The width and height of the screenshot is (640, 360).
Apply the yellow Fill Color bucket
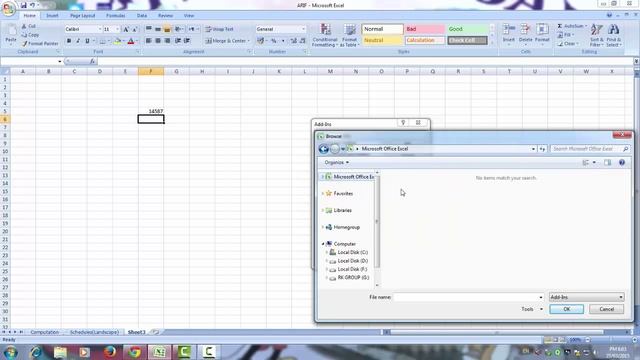pyautogui.click(x=118, y=41)
